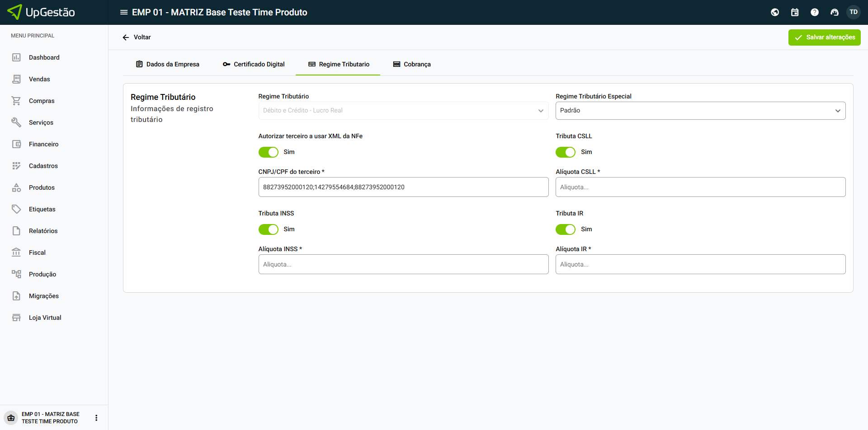Click the Salvar alterações button
868x430 pixels.
point(824,37)
